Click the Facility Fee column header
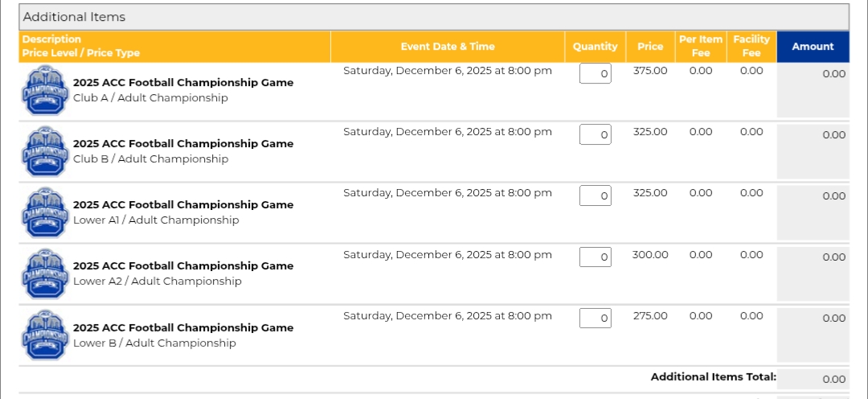The image size is (868, 399). (x=751, y=47)
